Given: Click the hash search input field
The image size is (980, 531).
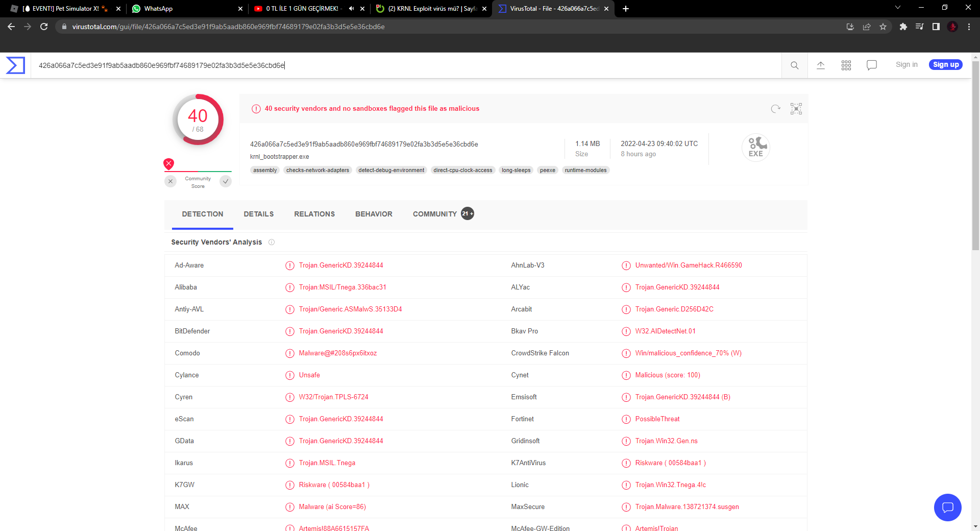Looking at the screenshot, I should pyautogui.click(x=406, y=65).
